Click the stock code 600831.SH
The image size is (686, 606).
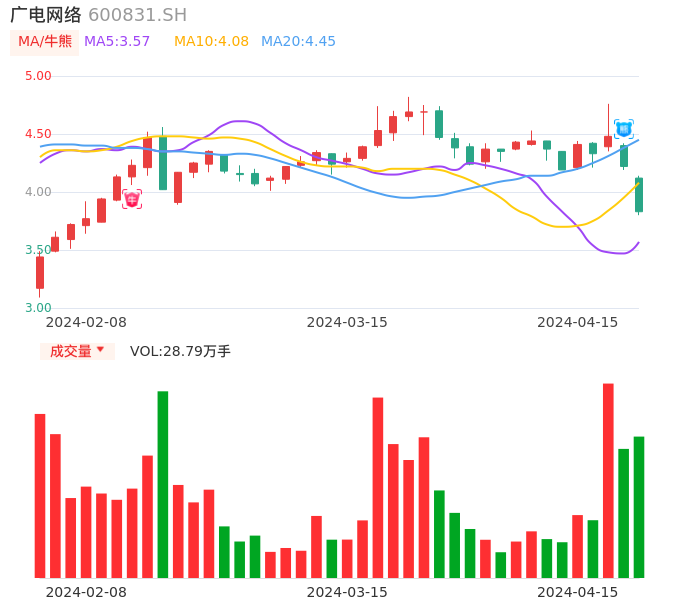coord(138,15)
